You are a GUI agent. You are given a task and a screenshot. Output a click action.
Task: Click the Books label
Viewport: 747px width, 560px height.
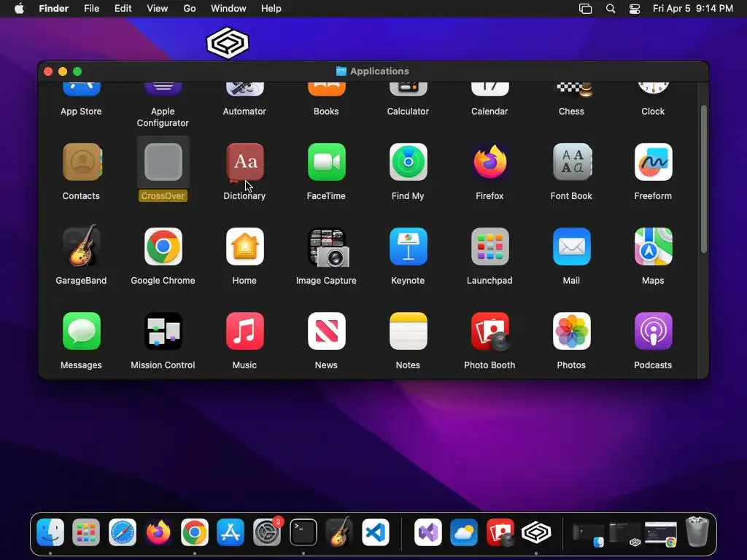point(326,112)
